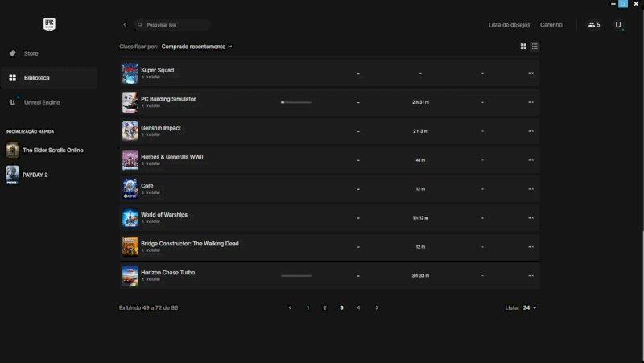Image resolution: width=644 pixels, height=363 pixels.
Task: Launch The Elder Scrolls Online quick launch
Action: coord(52,150)
